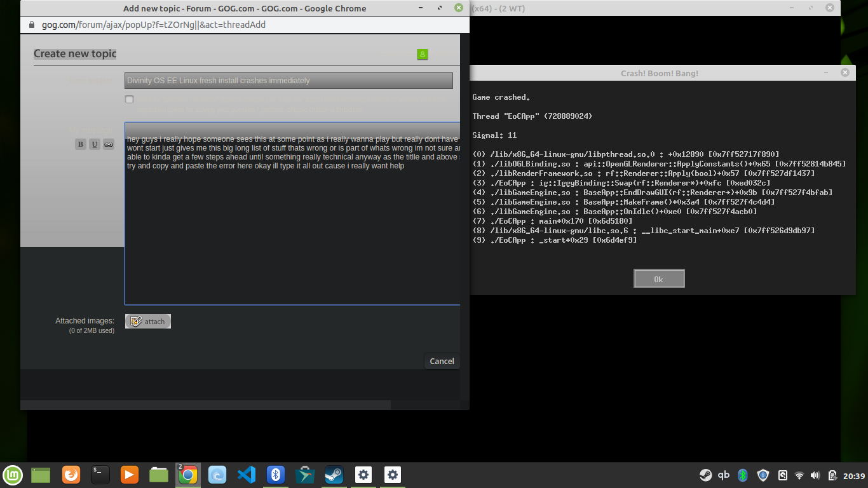Click stack frame (2) libRenderFramework line

(644, 173)
